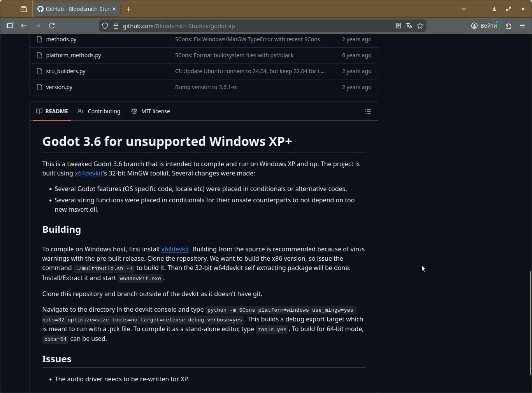Viewport: 532px width, 393px height.
Task: Click the tracking protection shield icon
Action: 105,26
